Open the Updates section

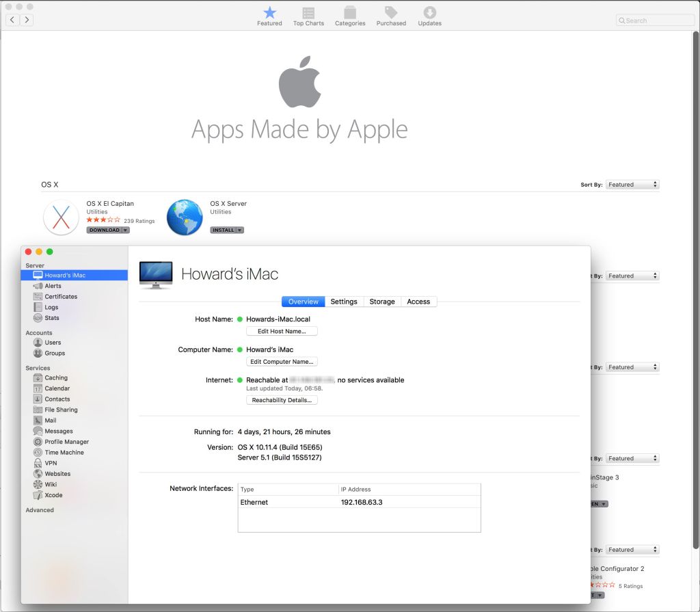pyautogui.click(x=429, y=16)
